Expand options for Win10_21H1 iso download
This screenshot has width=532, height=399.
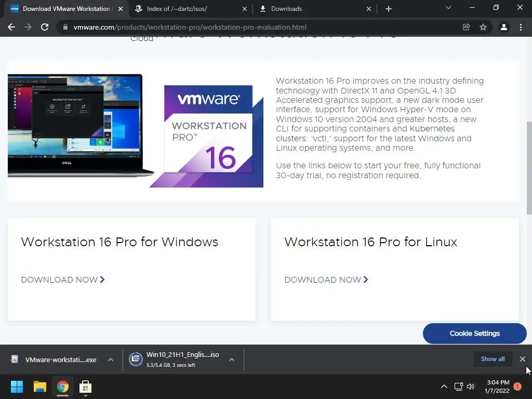click(x=232, y=360)
